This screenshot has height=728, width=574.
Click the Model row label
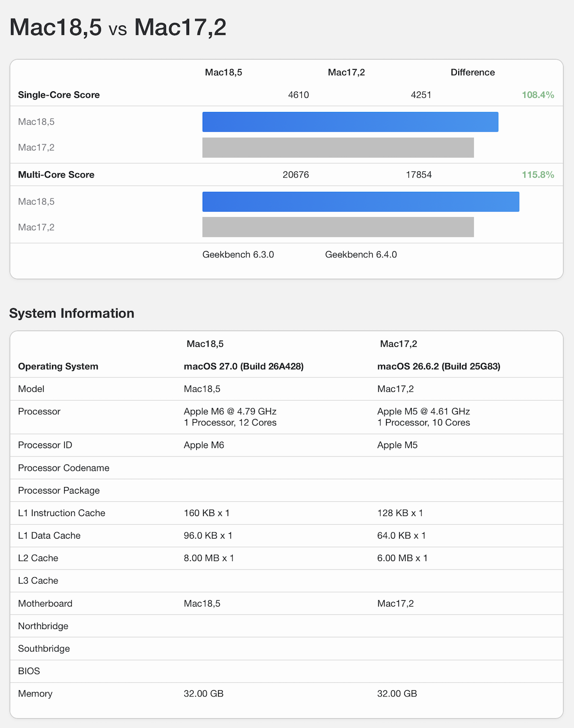[x=31, y=389]
